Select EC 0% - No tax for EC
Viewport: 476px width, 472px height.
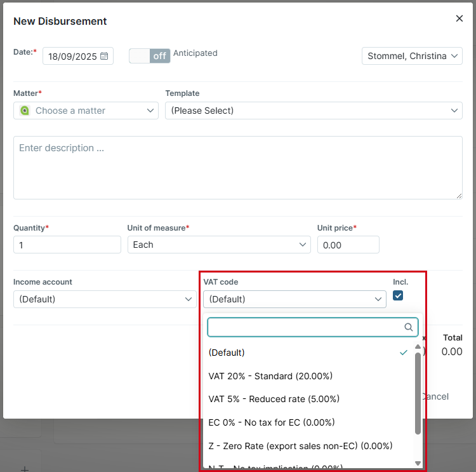pyautogui.click(x=308, y=422)
